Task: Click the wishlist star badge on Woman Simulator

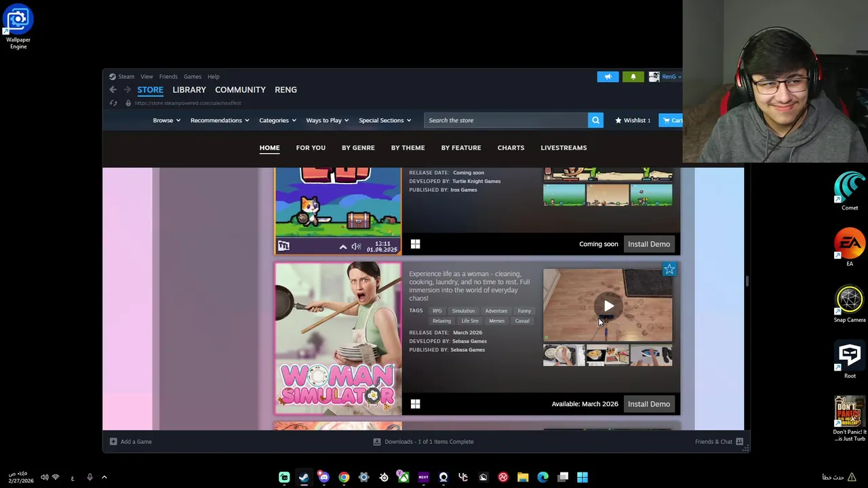Action: pyautogui.click(x=669, y=270)
